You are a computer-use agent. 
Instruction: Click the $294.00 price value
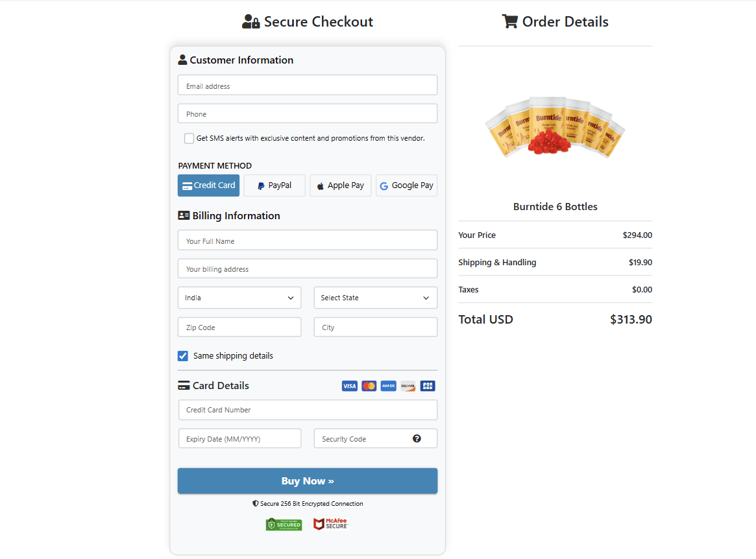[x=637, y=235]
